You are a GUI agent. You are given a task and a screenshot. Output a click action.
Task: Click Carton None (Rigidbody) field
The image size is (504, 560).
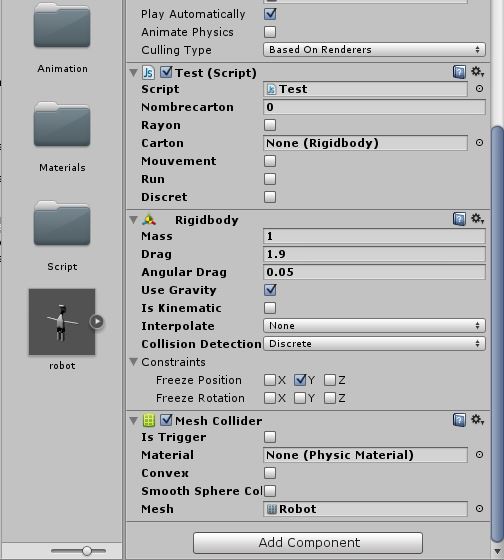(x=365, y=143)
